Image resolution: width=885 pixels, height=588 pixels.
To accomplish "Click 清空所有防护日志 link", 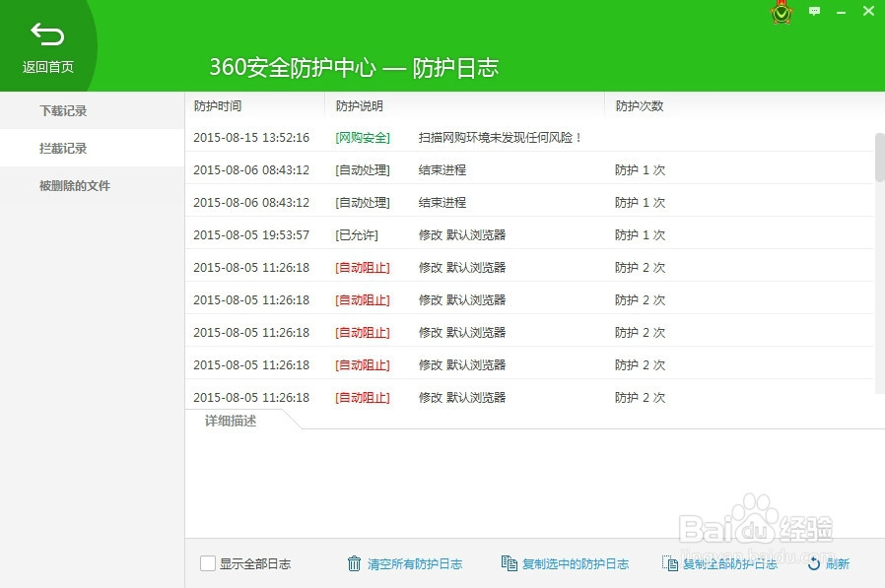I will [415, 563].
